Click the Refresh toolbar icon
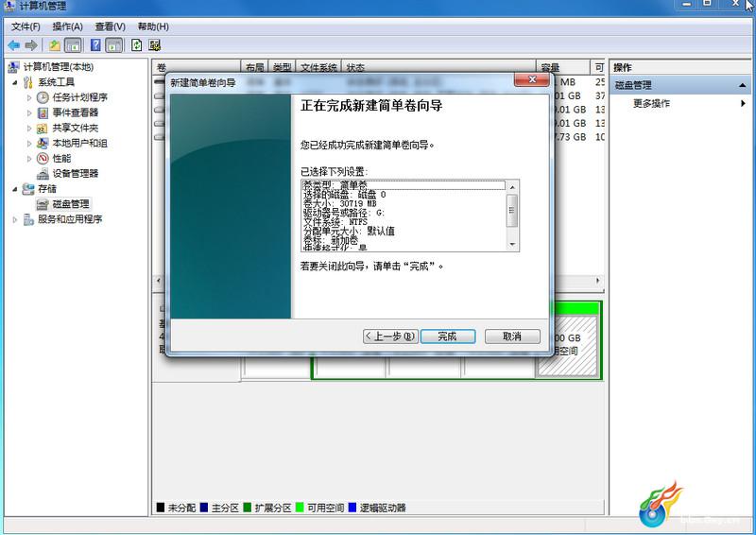The image size is (756, 535). pos(136,45)
